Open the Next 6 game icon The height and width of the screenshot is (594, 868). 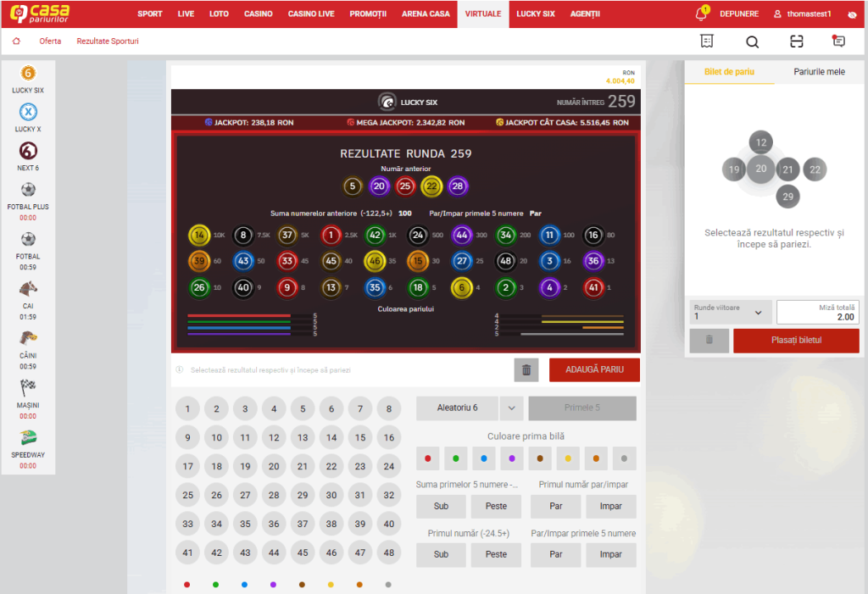point(28,151)
